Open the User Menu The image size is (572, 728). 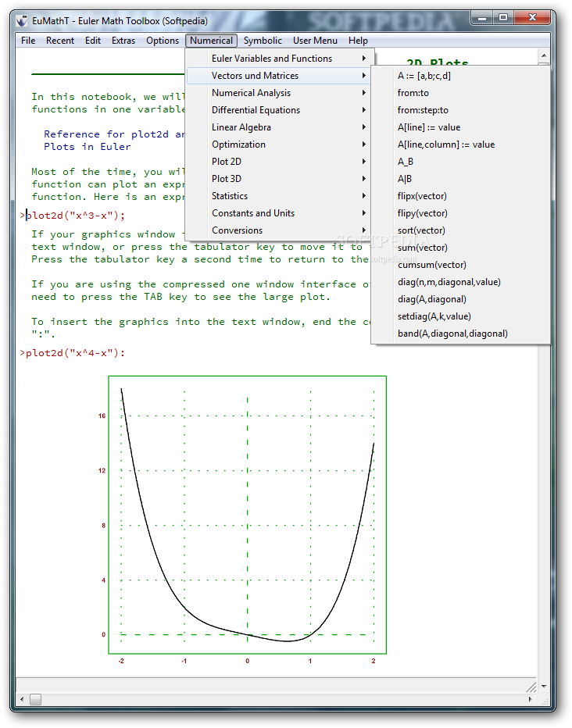coord(315,41)
